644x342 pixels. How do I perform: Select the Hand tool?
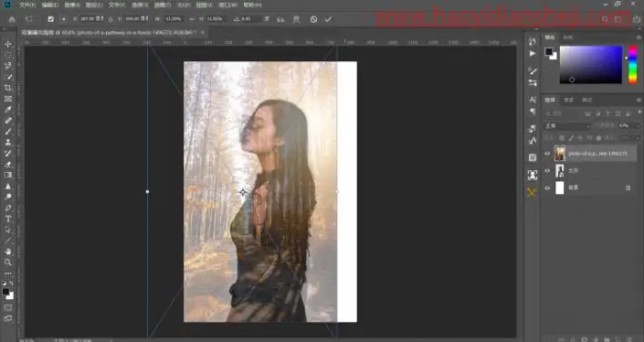tap(8, 251)
